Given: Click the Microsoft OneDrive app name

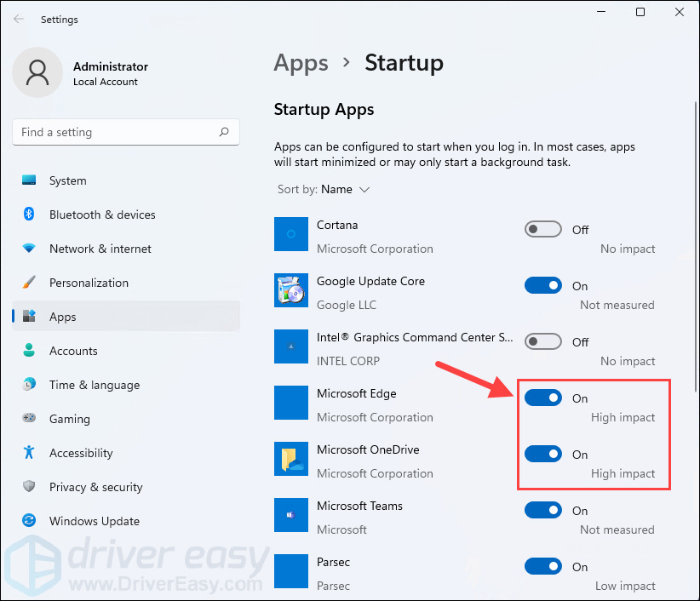Looking at the screenshot, I should pyautogui.click(x=368, y=449).
